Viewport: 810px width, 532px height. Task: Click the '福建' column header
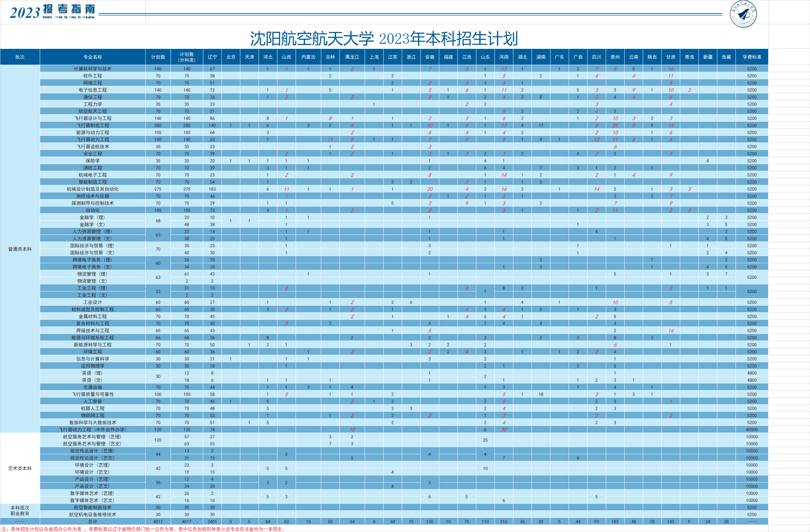pyautogui.click(x=448, y=57)
